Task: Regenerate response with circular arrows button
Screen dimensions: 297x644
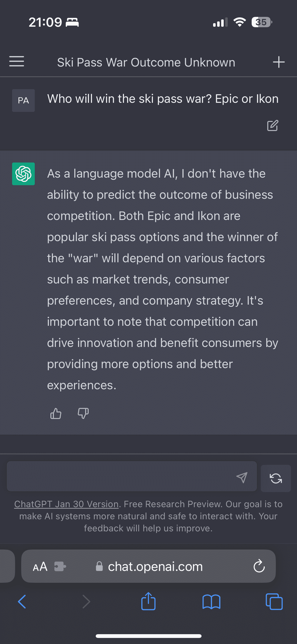Action: click(276, 478)
